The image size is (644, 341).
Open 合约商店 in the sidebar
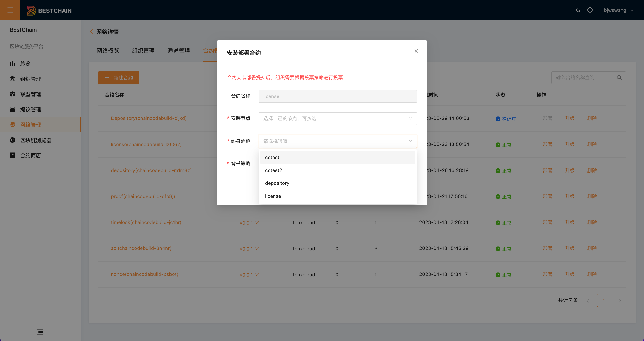coord(40,155)
